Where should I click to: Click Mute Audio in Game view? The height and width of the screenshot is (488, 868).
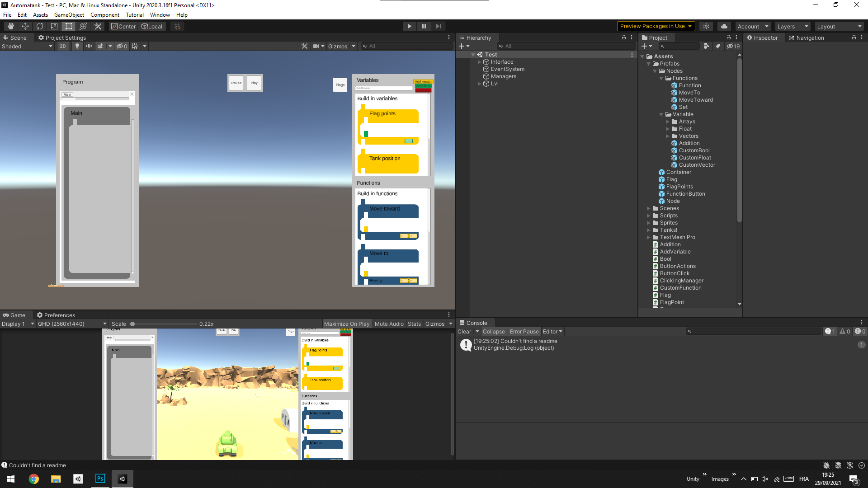(x=389, y=324)
